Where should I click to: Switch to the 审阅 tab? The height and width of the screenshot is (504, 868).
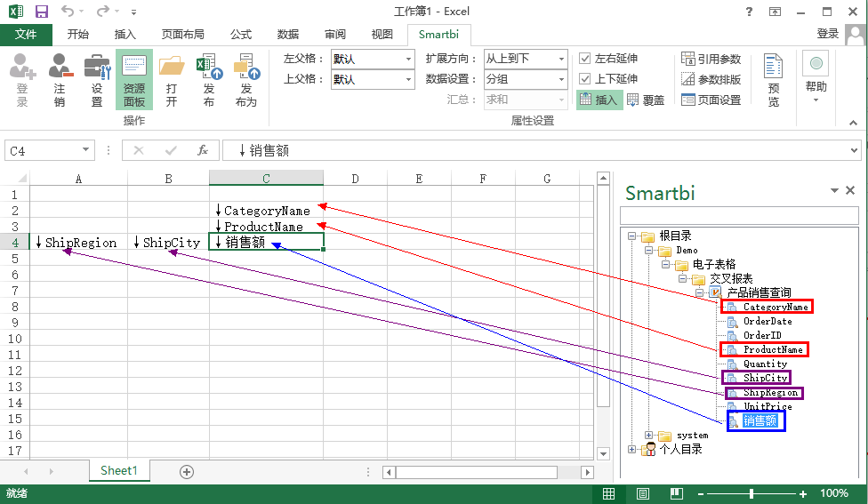point(335,35)
